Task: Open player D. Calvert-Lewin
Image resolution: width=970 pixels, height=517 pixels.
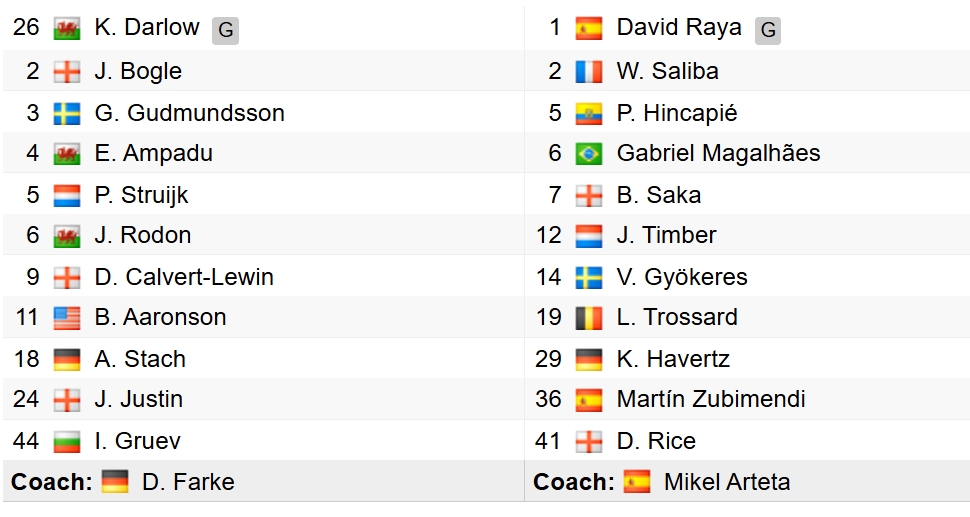Action: tap(184, 277)
